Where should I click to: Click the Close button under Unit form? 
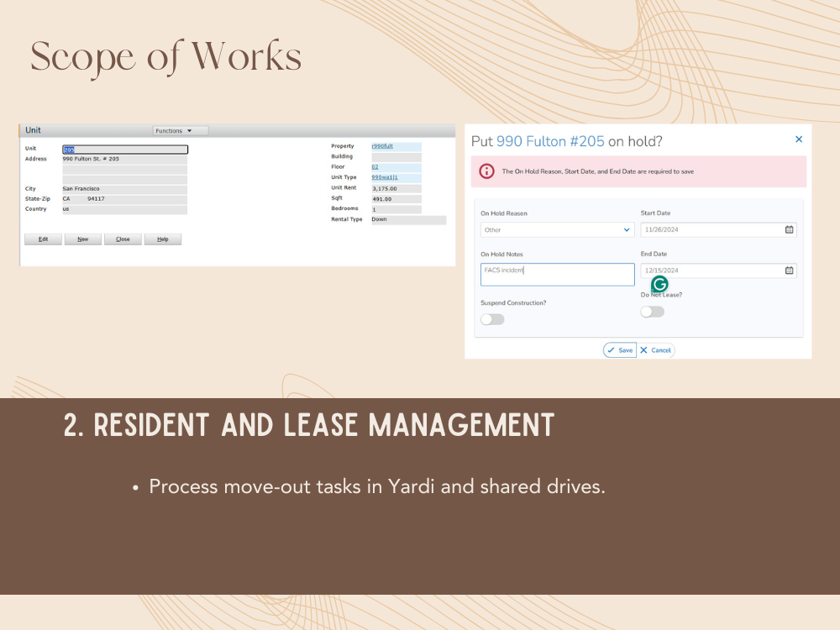(123, 239)
